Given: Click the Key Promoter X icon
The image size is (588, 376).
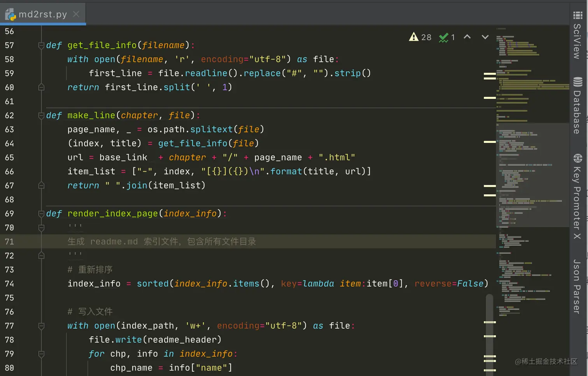Looking at the screenshot, I should point(577,158).
